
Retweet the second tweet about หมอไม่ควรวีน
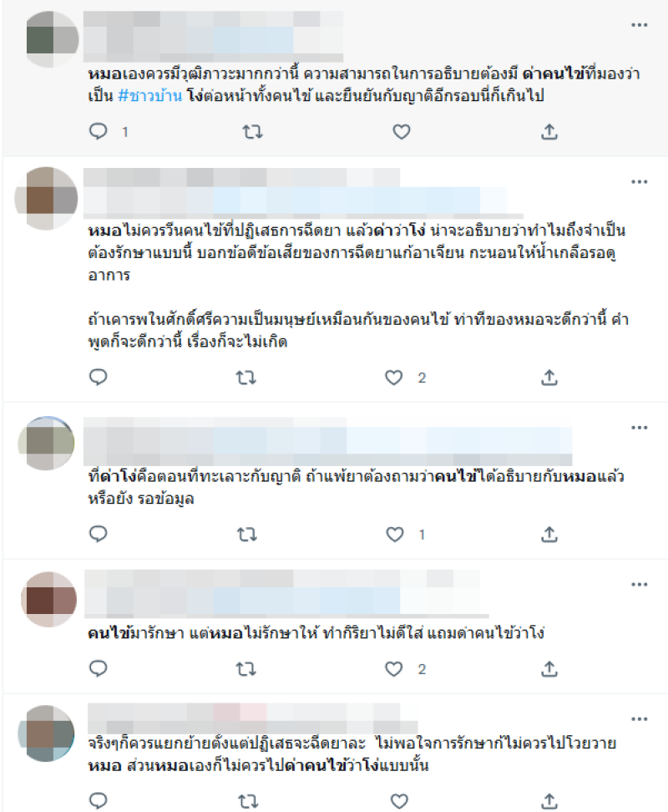245,378
